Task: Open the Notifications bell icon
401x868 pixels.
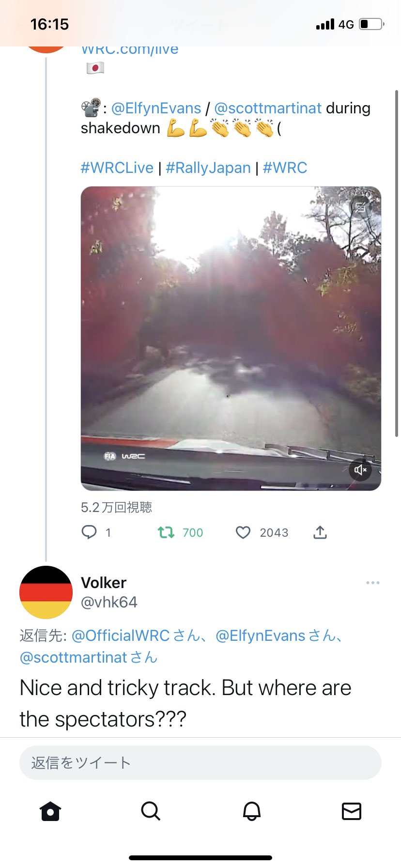Action: [x=251, y=811]
